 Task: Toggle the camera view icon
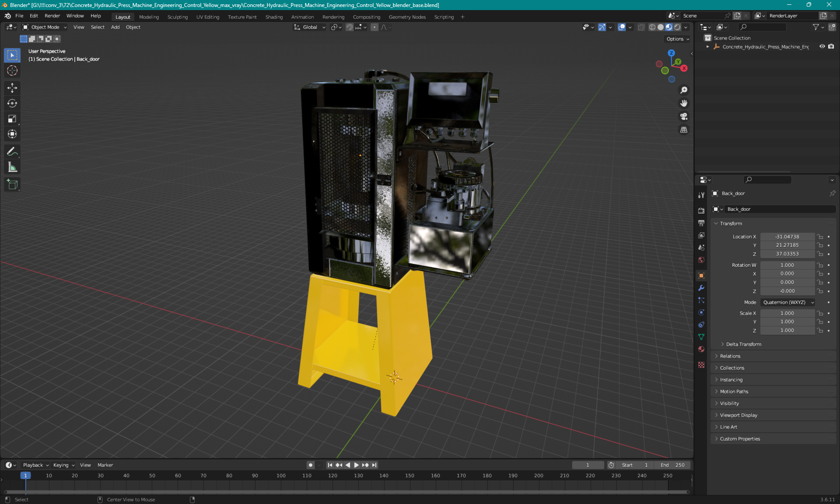[x=684, y=116]
